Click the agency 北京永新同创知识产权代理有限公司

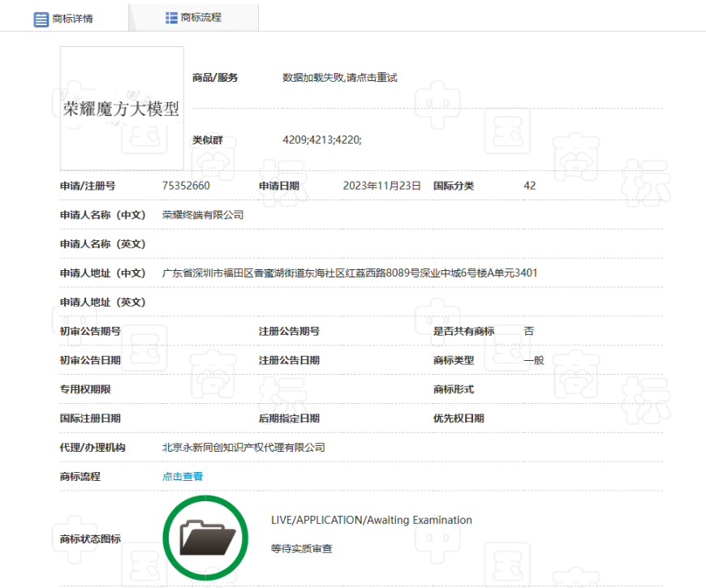243,448
